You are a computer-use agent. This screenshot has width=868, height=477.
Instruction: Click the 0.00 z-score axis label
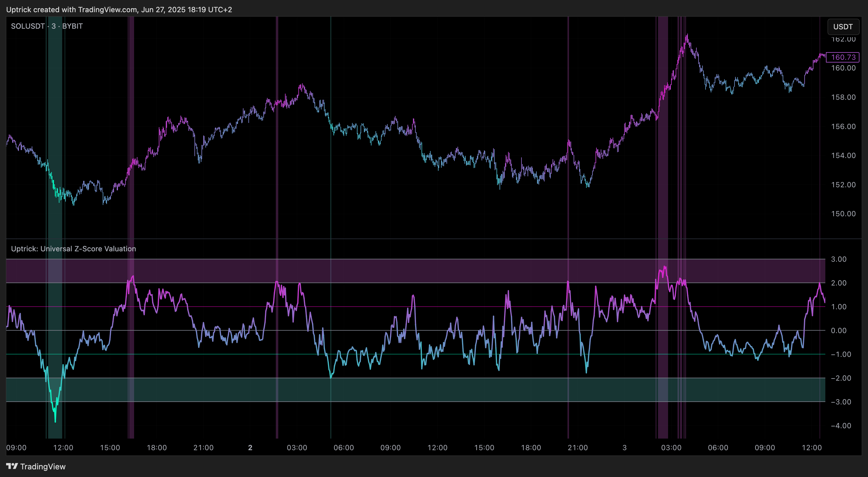(839, 331)
